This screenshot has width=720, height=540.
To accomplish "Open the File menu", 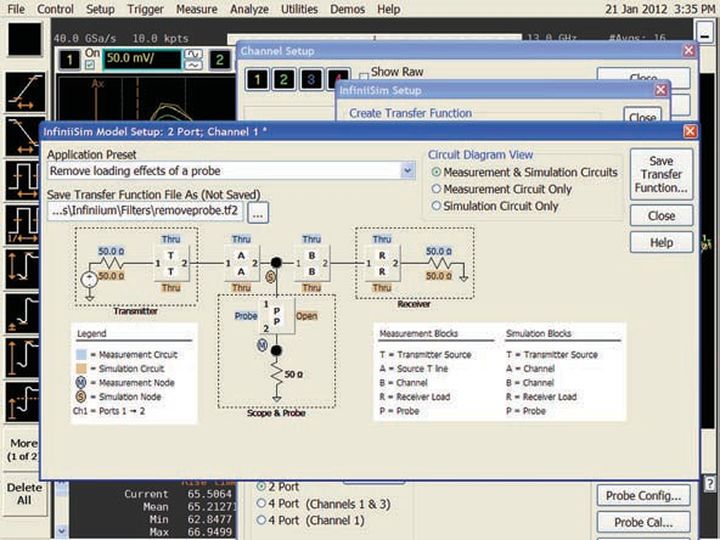I will [x=16, y=9].
